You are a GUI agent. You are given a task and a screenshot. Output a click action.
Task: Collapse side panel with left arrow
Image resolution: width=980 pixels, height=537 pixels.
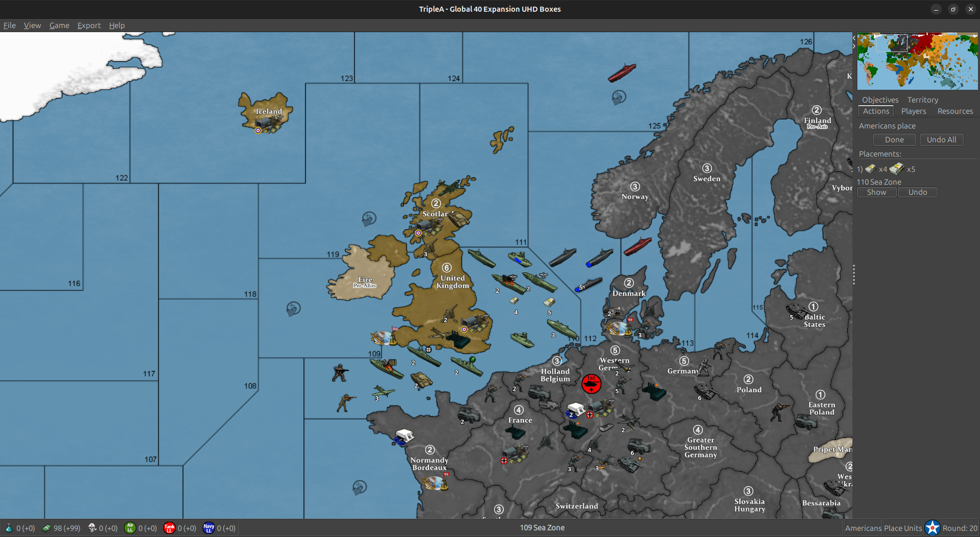click(854, 38)
